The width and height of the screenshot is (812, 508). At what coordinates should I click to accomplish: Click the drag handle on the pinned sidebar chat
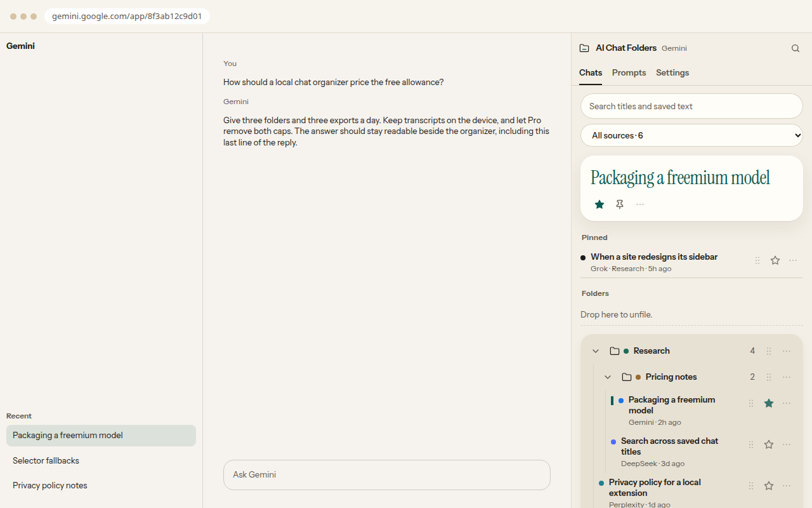point(757,260)
